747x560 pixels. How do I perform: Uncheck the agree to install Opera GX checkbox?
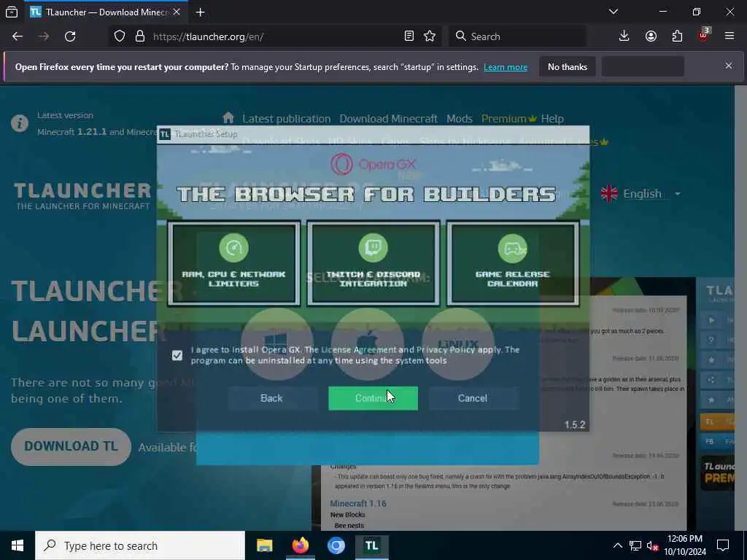point(177,355)
